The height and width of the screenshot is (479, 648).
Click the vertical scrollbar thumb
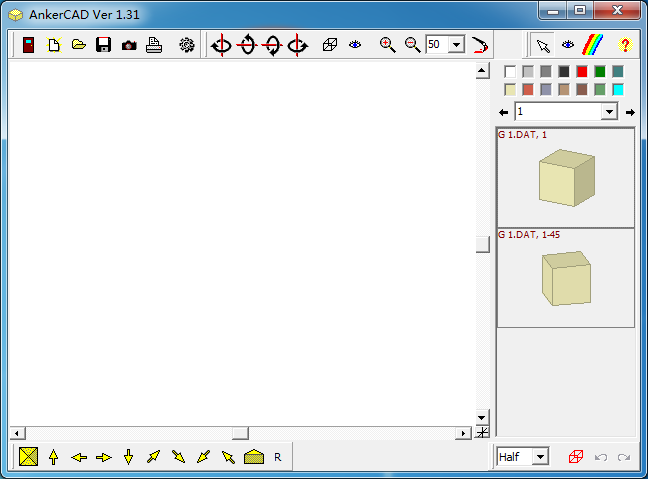point(482,244)
